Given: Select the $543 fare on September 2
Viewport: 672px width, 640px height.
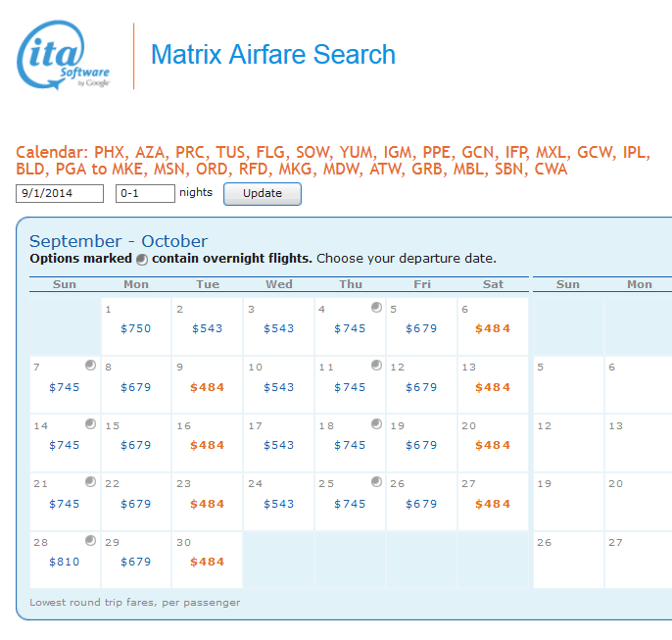Looking at the screenshot, I should tap(207, 328).
